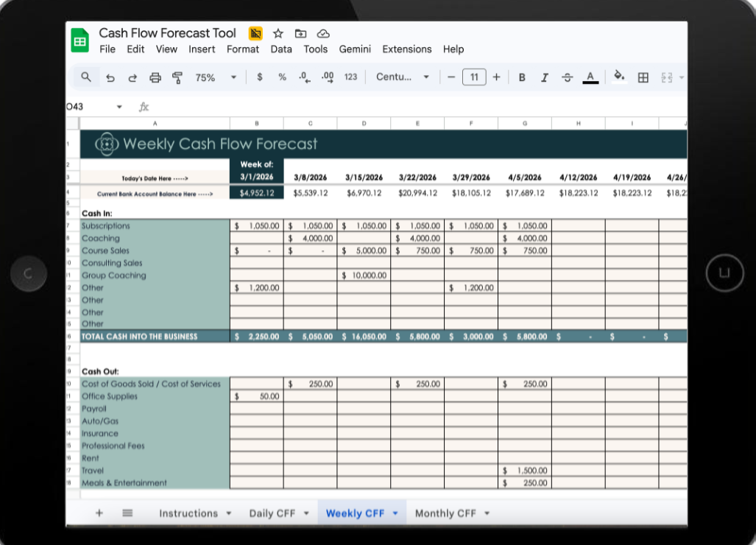756x545 pixels.
Task: Apply the Paint format tool
Action: (x=177, y=77)
